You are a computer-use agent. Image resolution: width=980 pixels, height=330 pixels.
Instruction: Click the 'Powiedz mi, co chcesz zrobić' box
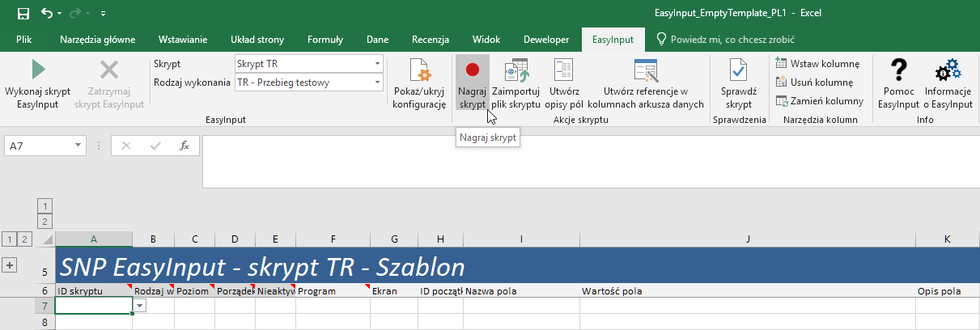click(x=725, y=39)
